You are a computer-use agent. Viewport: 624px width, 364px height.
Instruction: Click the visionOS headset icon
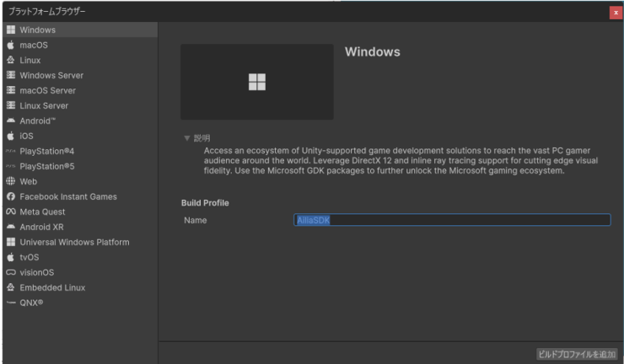click(10, 273)
